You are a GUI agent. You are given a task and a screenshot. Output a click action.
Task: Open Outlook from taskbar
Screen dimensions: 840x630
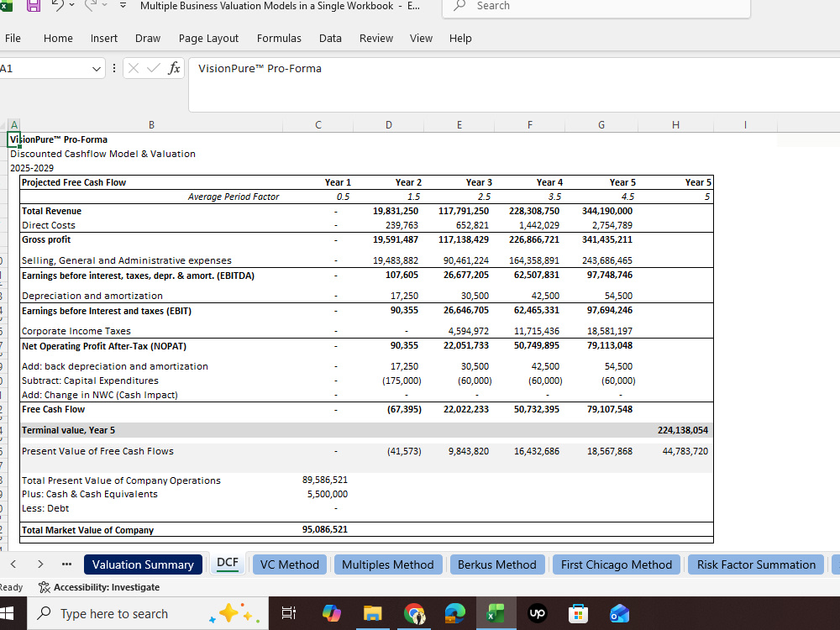619,613
